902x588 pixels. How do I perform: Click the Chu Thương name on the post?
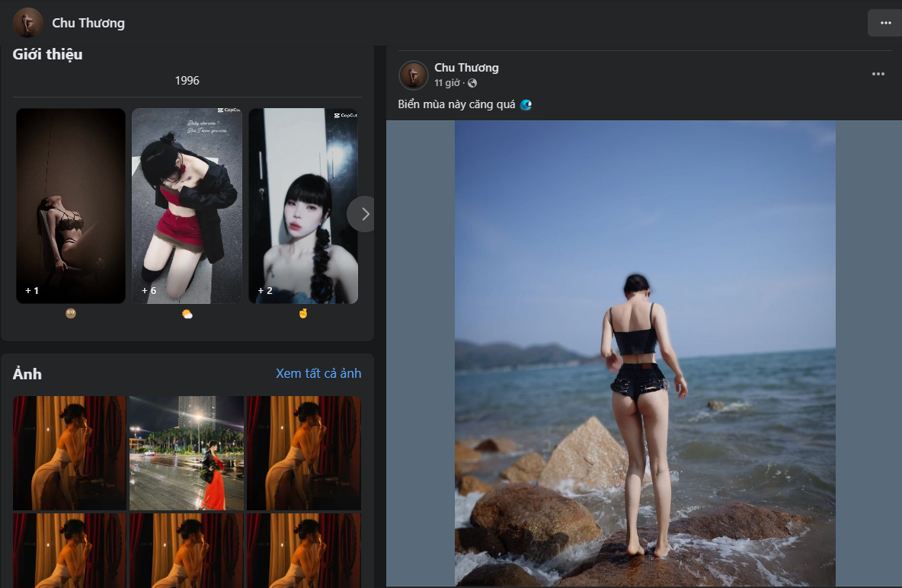tap(466, 68)
